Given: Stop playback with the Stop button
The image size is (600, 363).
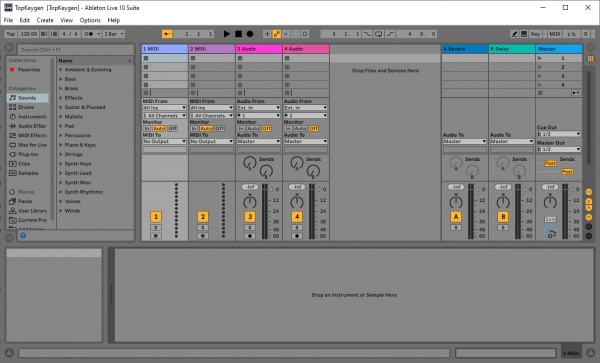Looking at the screenshot, I should (x=238, y=34).
